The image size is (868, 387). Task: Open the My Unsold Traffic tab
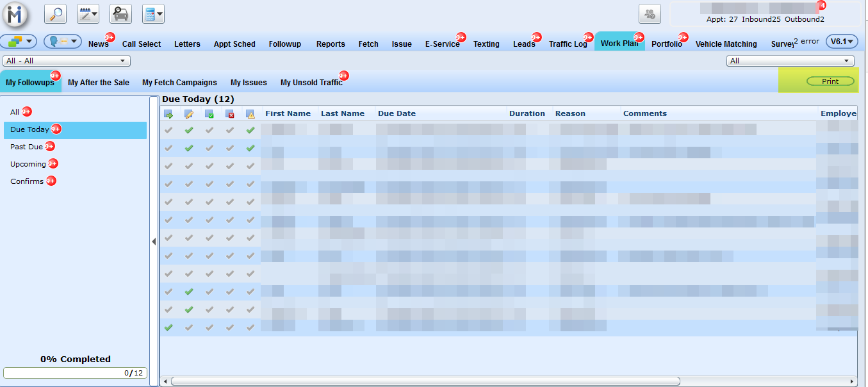[x=311, y=83]
